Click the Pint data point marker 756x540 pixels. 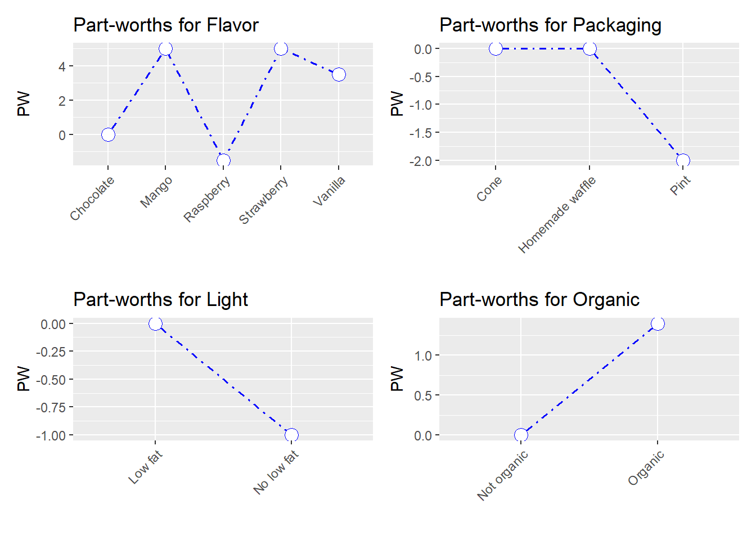pos(683,160)
